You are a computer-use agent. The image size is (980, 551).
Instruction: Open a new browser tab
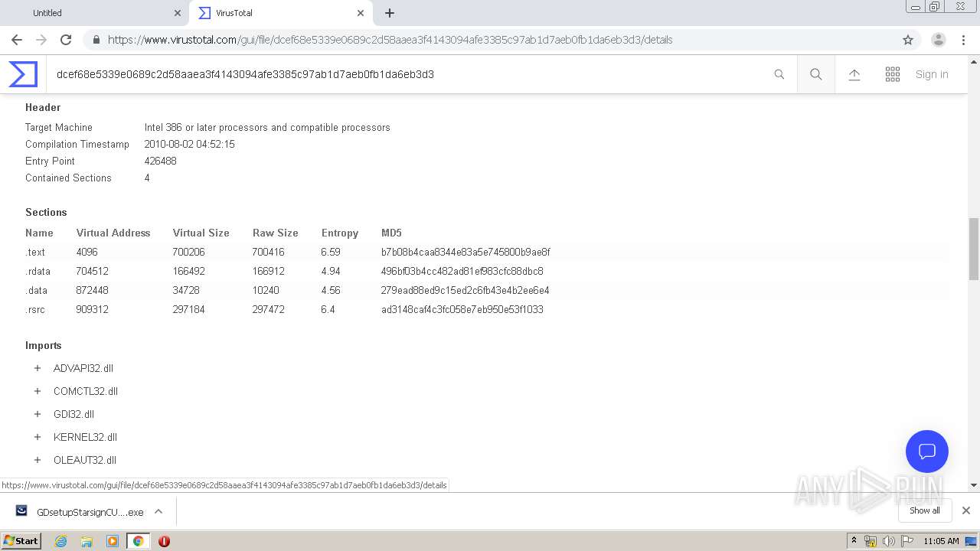click(x=390, y=13)
